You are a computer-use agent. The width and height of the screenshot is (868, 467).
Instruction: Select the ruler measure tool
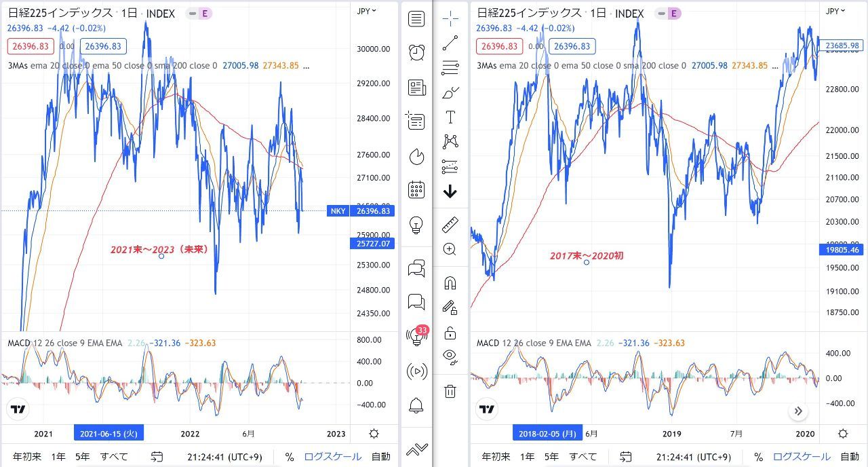(450, 225)
